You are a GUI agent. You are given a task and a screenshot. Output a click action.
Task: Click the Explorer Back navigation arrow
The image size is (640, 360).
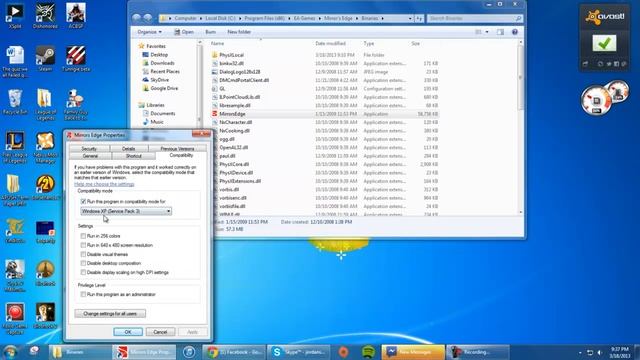pyautogui.click(x=137, y=18)
